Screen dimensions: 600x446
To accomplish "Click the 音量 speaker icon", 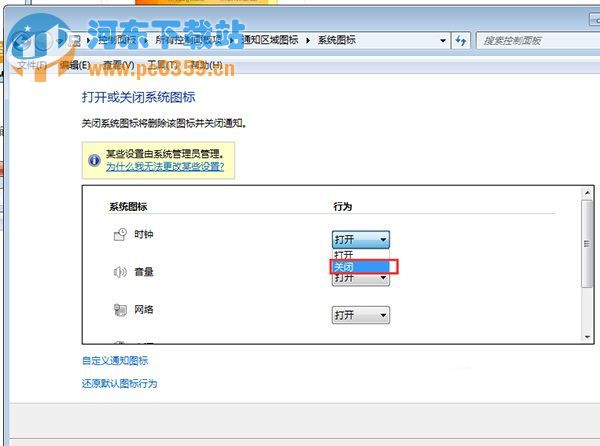I will [120, 272].
